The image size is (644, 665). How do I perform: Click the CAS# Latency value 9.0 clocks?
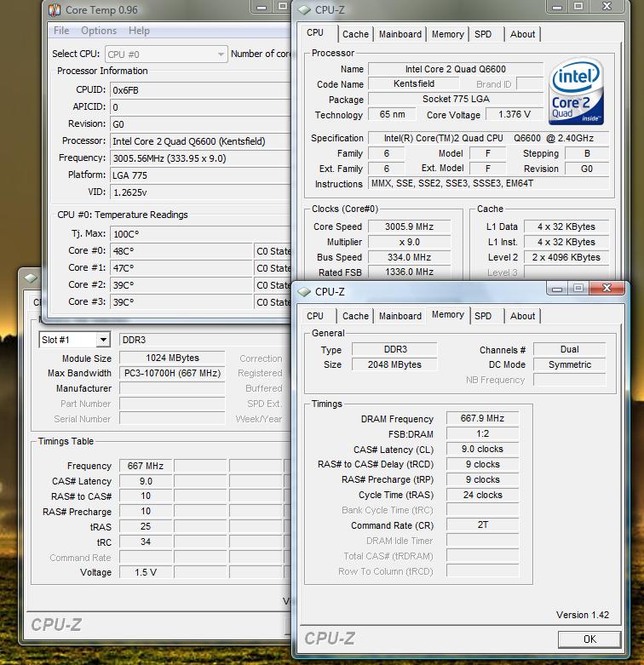[482, 449]
